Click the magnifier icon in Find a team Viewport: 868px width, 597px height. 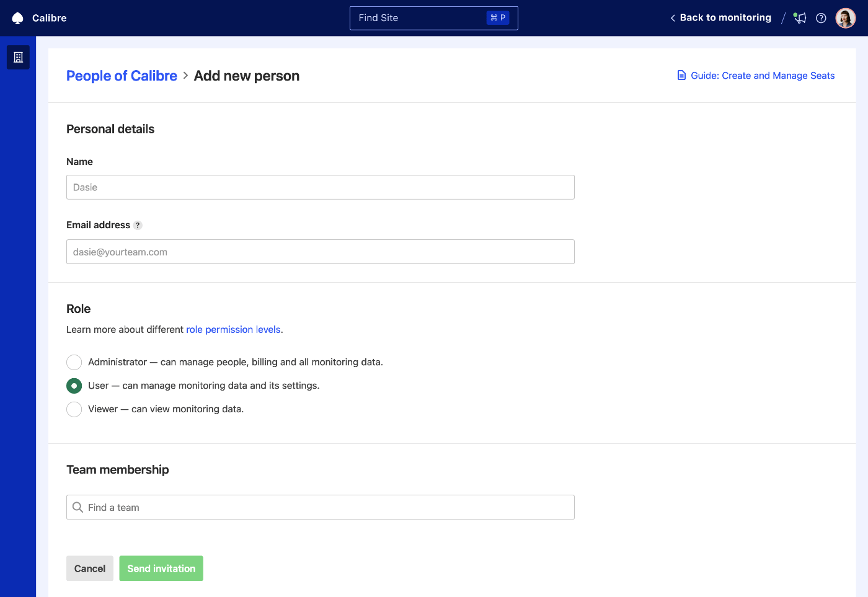point(77,507)
